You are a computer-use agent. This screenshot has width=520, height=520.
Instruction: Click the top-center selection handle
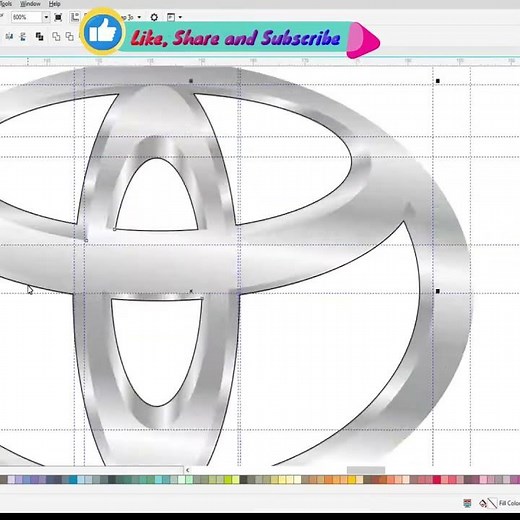[x=191, y=81]
